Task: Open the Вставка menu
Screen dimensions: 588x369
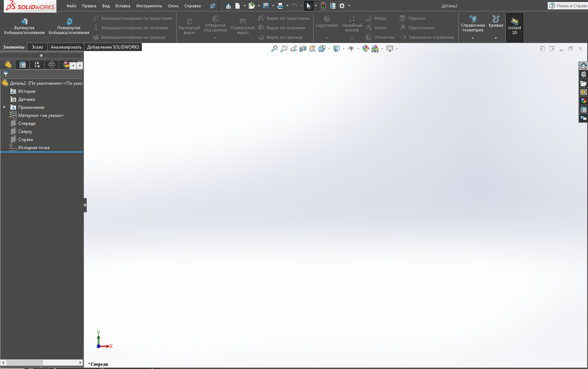Action: [x=123, y=6]
